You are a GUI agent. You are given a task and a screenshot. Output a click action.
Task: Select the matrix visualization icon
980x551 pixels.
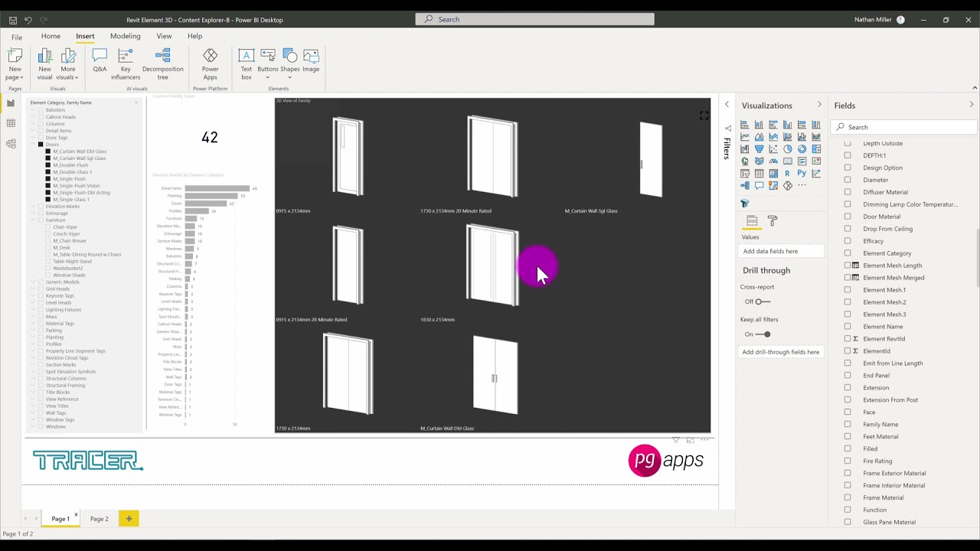tap(773, 174)
